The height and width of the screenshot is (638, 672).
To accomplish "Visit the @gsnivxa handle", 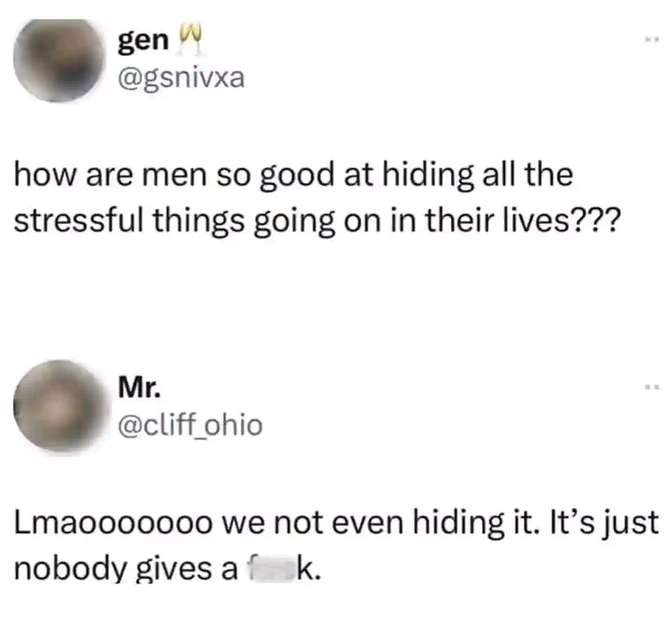I will point(181,79).
